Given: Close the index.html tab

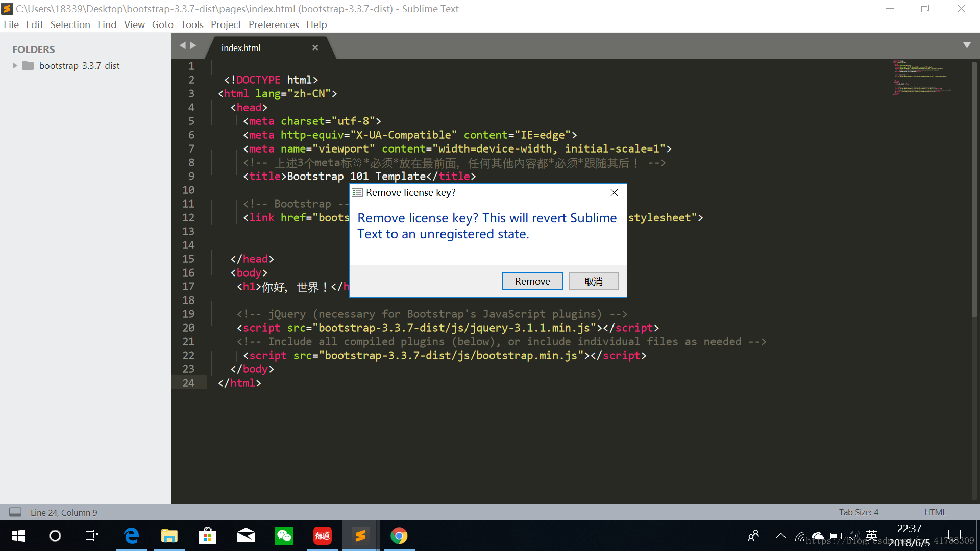Looking at the screenshot, I should [x=315, y=47].
